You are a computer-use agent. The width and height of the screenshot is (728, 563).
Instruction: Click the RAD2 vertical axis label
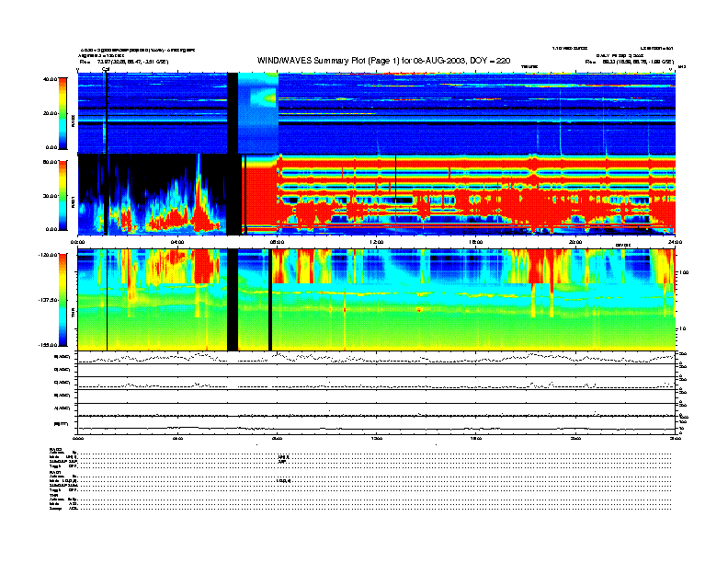pos(73,121)
